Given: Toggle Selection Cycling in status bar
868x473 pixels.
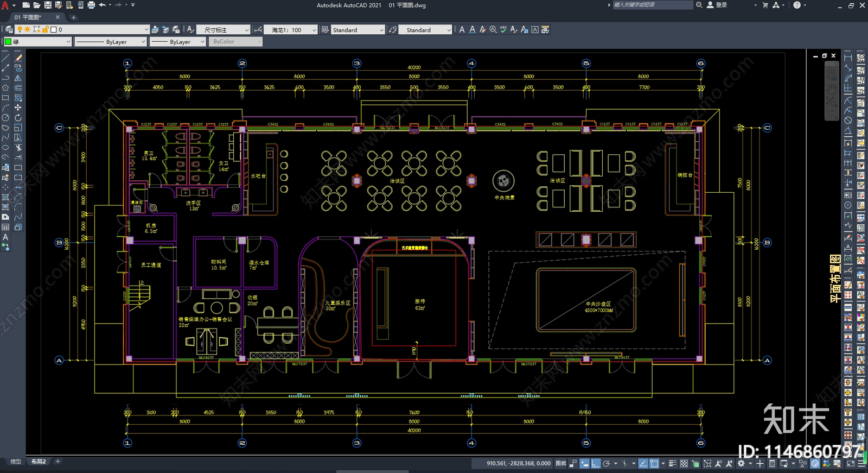Looking at the screenshot, I should (x=695, y=463).
